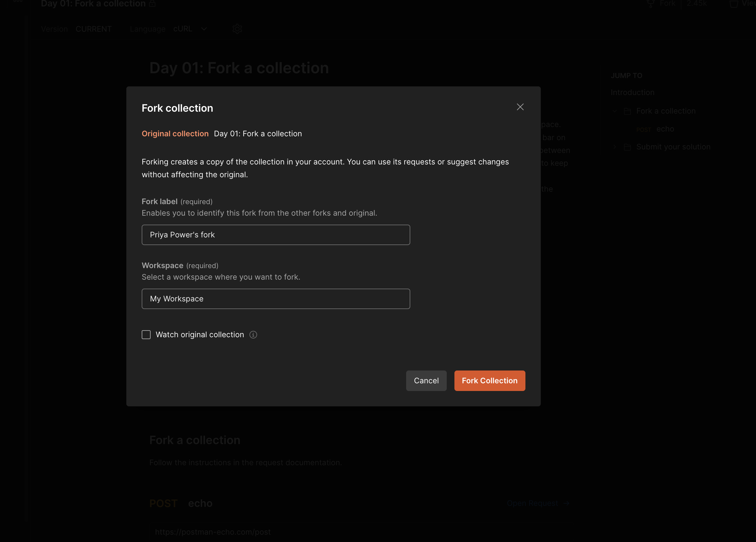Click the View watchers icon at top right

point(734,4)
